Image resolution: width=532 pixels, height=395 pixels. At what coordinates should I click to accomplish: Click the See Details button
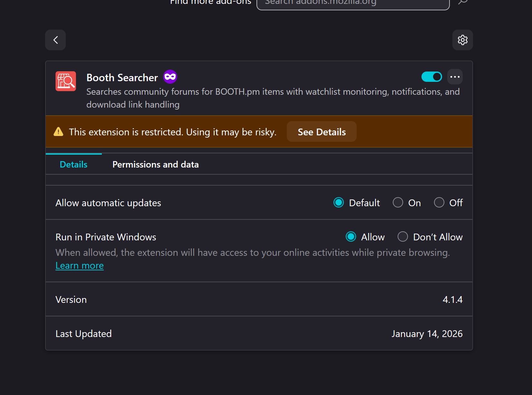(x=322, y=132)
